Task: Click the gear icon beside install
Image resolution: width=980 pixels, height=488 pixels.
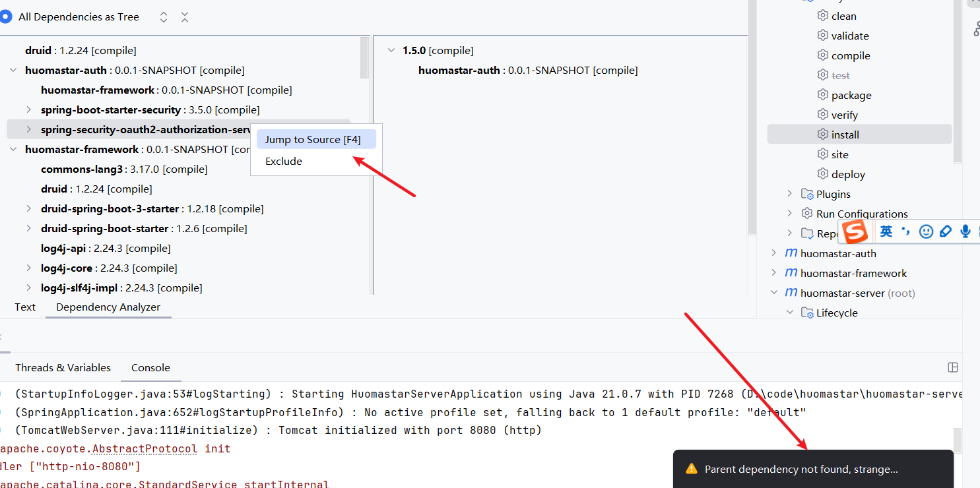Action: tap(822, 134)
